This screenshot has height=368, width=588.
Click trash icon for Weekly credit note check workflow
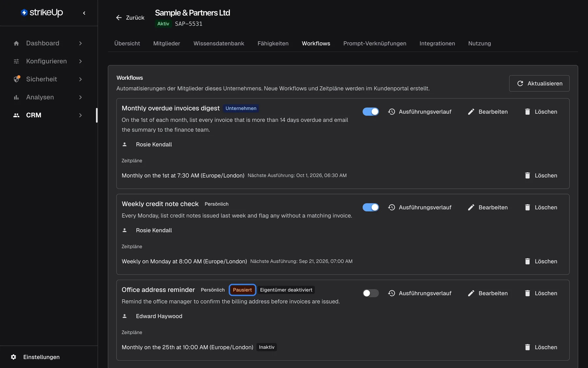[528, 207]
